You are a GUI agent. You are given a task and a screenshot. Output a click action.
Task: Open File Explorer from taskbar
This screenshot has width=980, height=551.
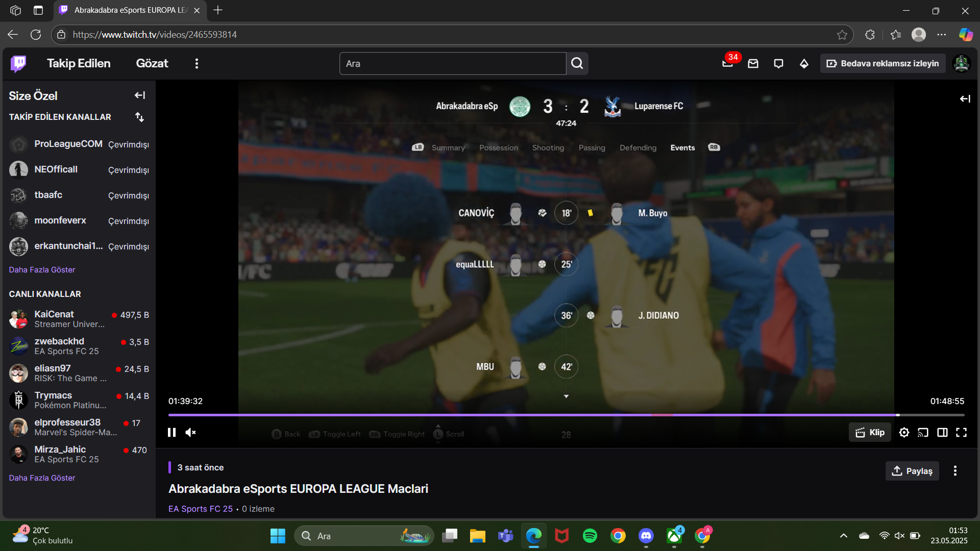[x=478, y=536]
